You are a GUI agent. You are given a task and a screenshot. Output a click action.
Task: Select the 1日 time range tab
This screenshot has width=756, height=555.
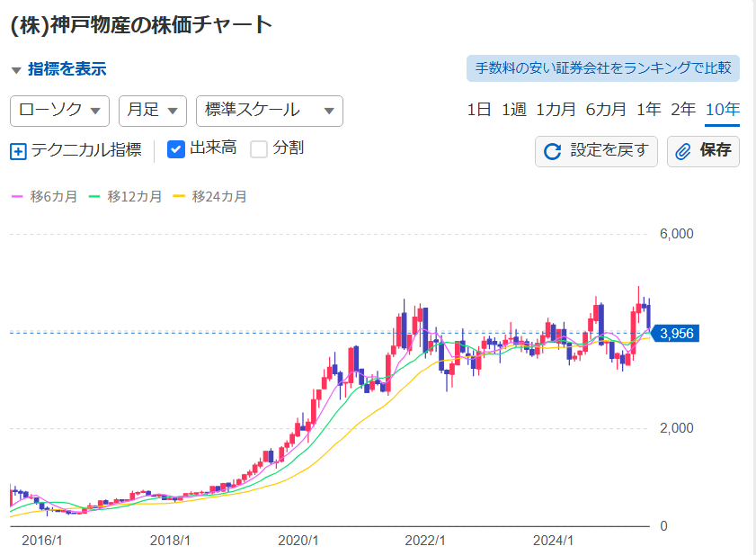pos(479,110)
